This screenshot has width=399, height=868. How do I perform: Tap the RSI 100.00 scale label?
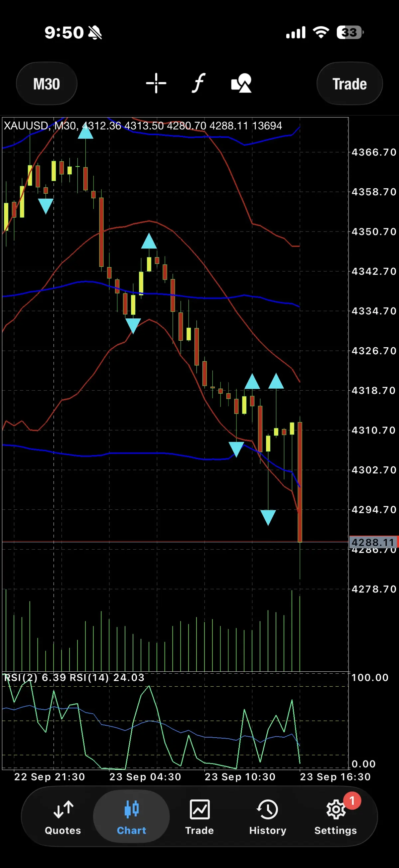(x=370, y=678)
